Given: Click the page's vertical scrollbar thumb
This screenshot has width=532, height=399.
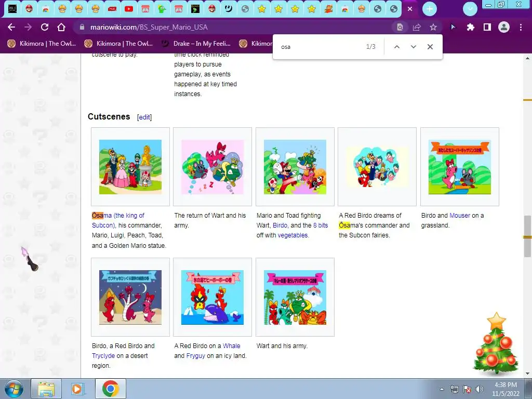Looking at the screenshot, I should (527, 236).
